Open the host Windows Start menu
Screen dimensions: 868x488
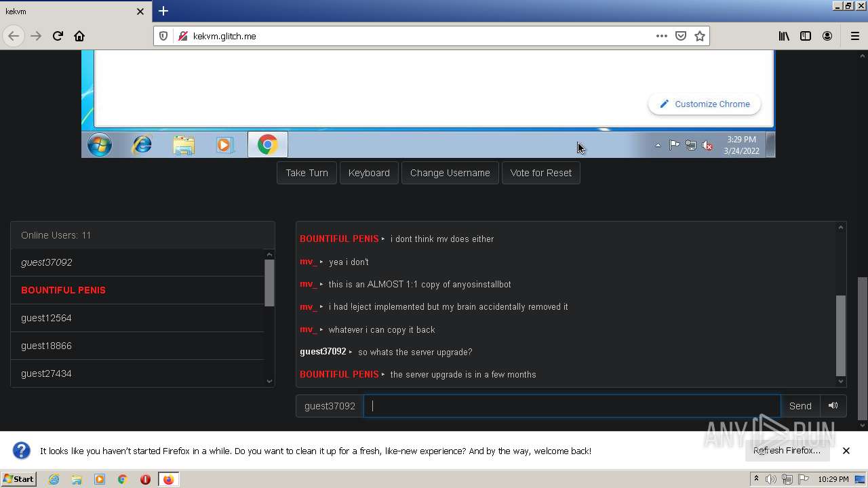tap(18, 479)
